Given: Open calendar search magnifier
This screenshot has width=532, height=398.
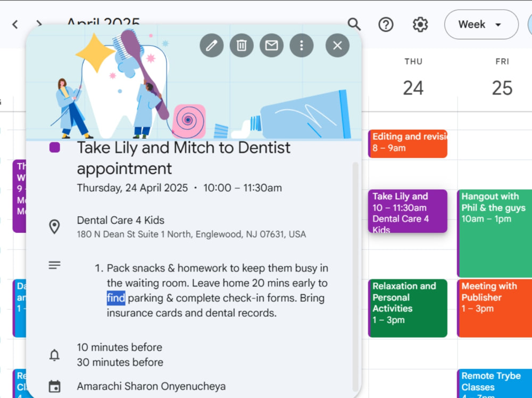Looking at the screenshot, I should tap(354, 24).
